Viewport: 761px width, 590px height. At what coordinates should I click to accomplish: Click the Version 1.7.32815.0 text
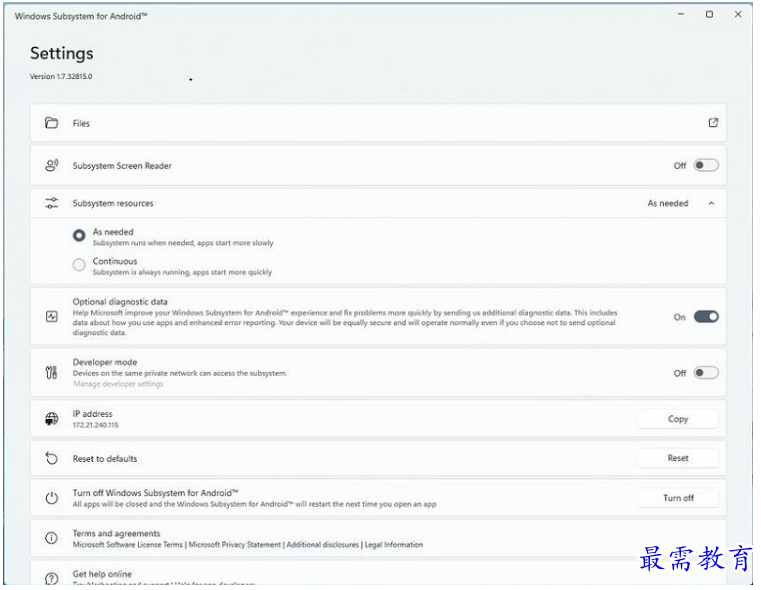61,77
